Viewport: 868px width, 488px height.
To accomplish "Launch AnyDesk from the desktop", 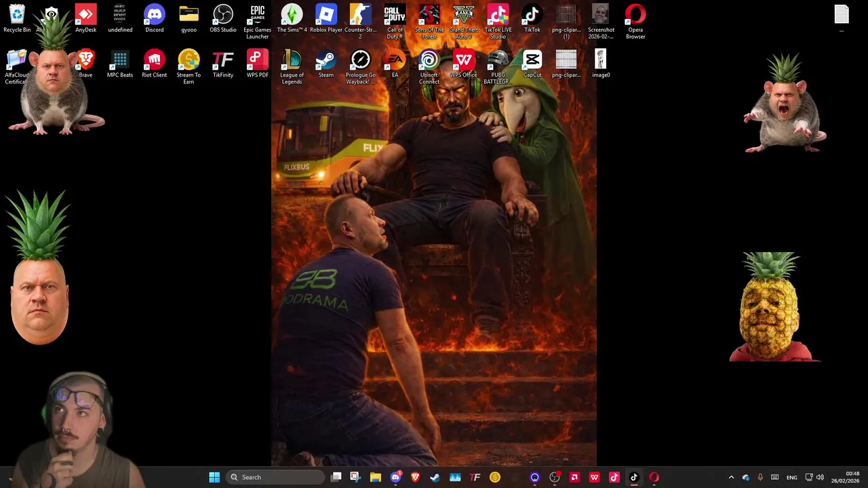I will [85, 18].
